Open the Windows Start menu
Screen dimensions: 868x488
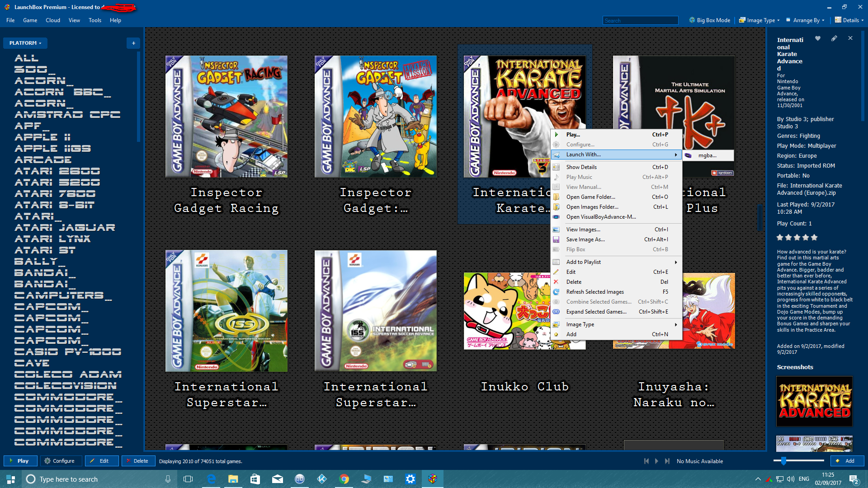point(11,479)
